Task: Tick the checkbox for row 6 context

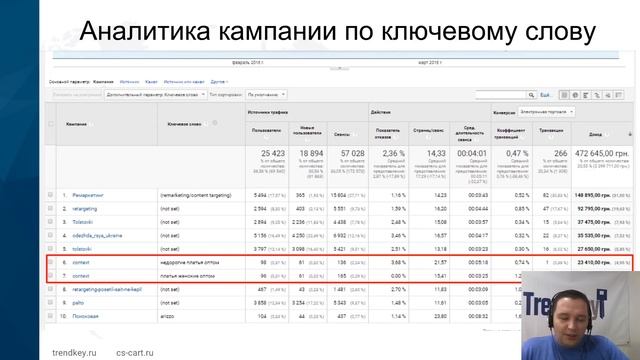Action: click(x=51, y=262)
